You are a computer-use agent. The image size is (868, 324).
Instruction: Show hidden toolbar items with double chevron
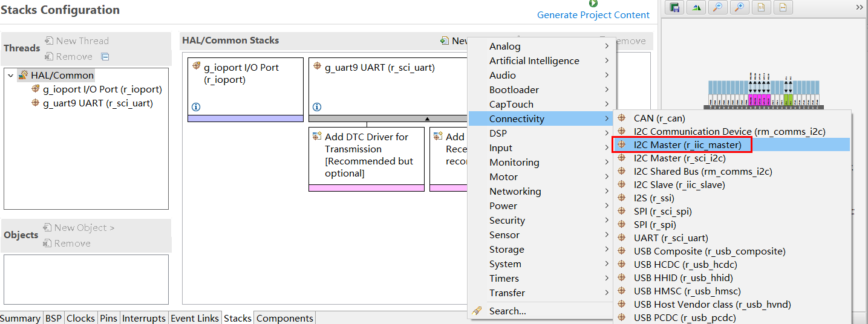pyautogui.click(x=860, y=7)
